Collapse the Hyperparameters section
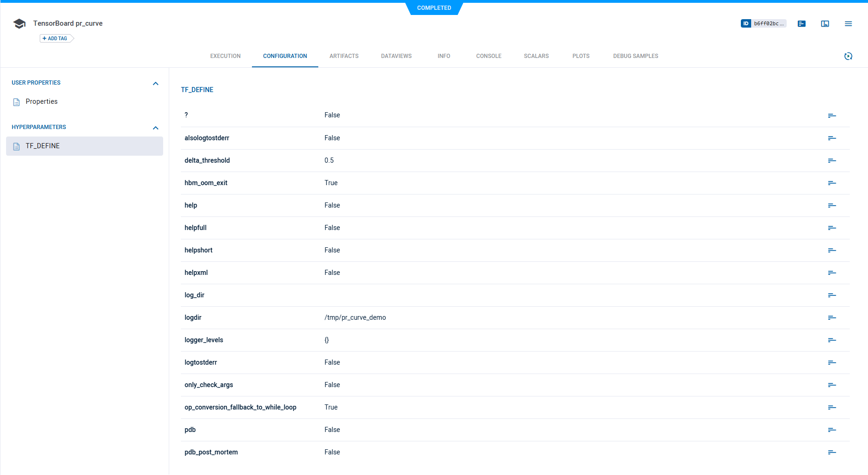Viewport: 868px width, 475px height. (x=156, y=128)
